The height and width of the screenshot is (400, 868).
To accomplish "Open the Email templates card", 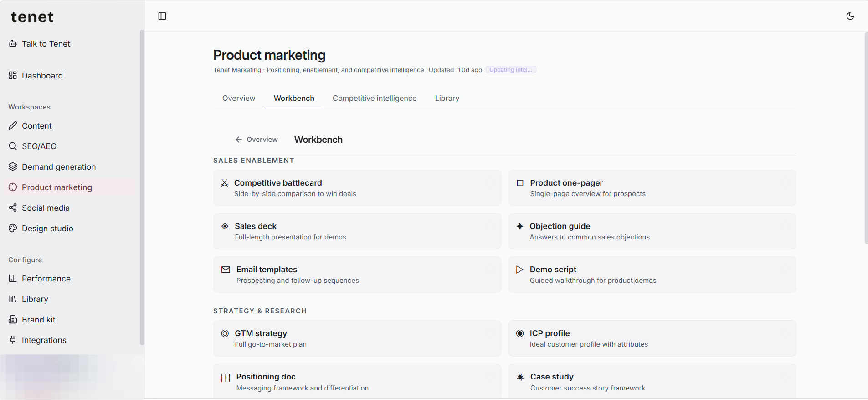I will [x=357, y=275].
